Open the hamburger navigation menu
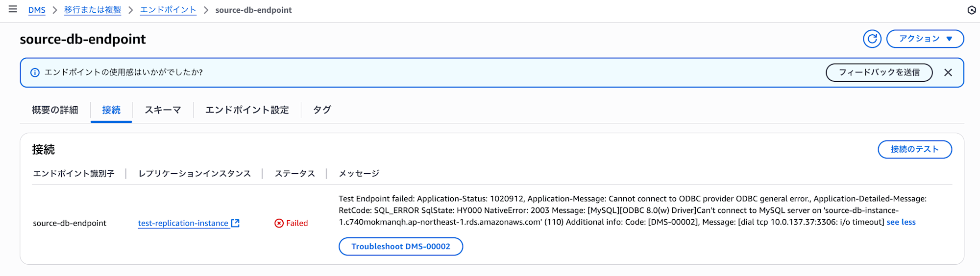The height and width of the screenshot is (276, 980). coord(13,9)
